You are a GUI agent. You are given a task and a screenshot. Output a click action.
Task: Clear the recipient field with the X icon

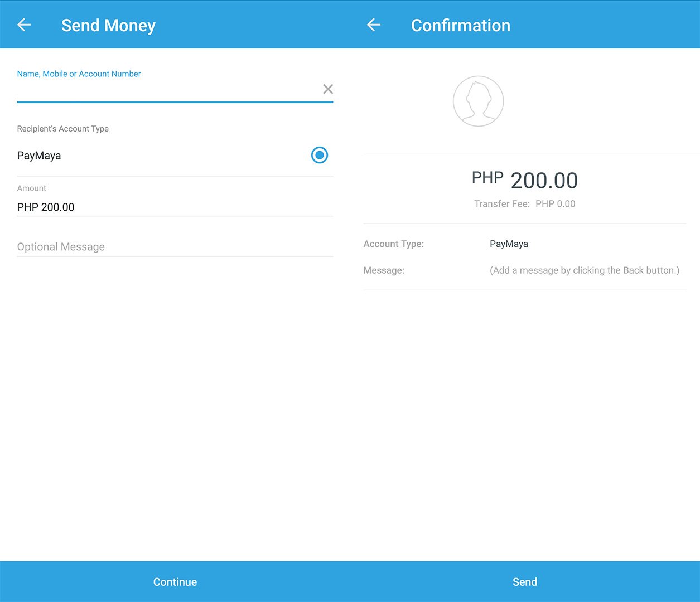tap(328, 89)
